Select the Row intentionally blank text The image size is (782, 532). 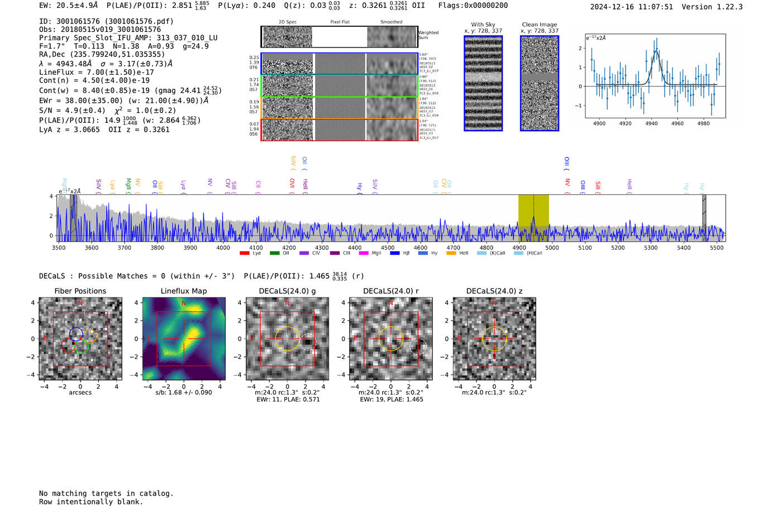pos(91,502)
